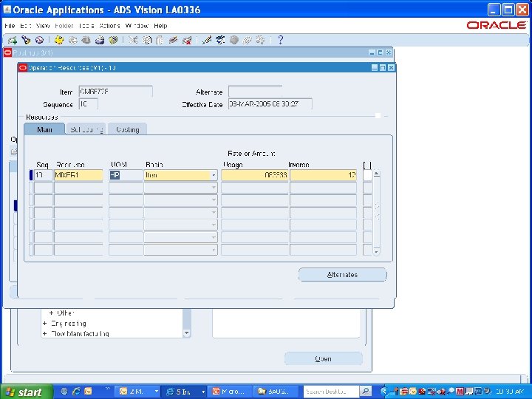Screen dimensions: 532x399
Task: Click the Copy toolbar icon
Action: coord(146,41)
